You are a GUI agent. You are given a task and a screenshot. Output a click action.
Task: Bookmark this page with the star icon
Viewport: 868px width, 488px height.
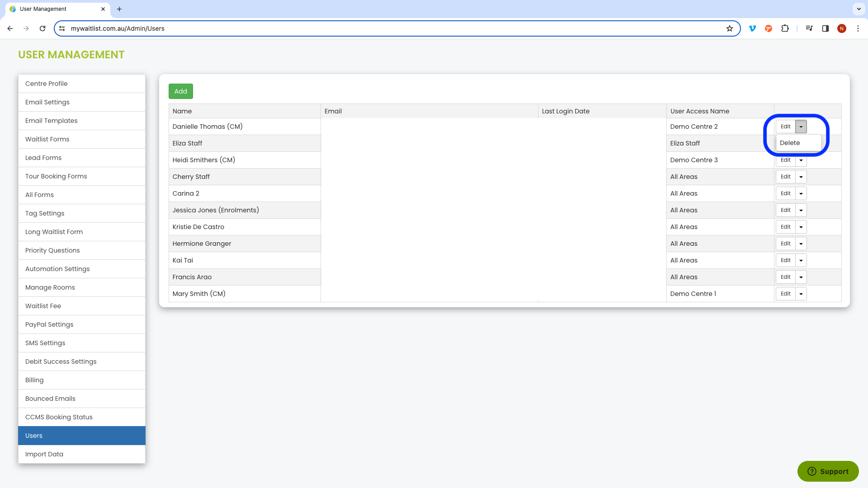click(730, 28)
